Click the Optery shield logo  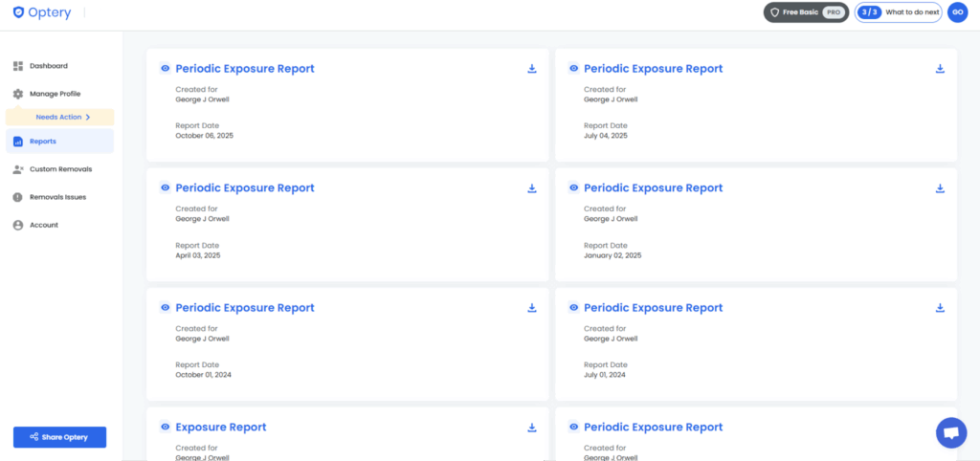click(18, 11)
